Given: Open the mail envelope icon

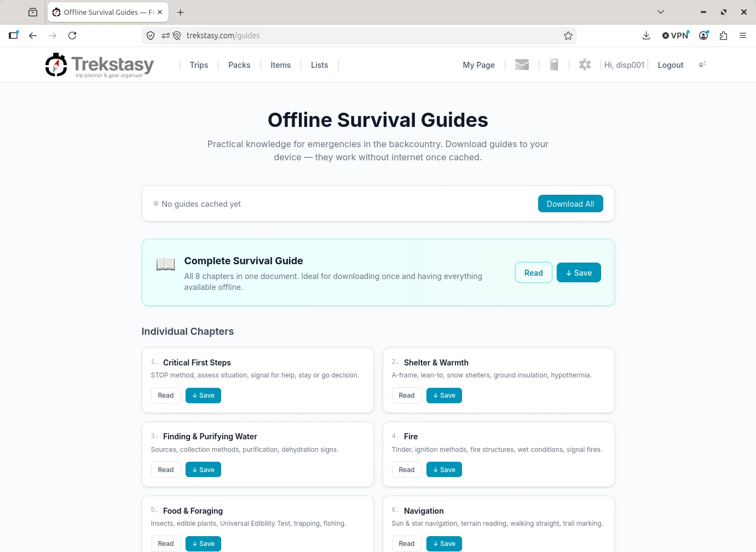Looking at the screenshot, I should 522,65.
